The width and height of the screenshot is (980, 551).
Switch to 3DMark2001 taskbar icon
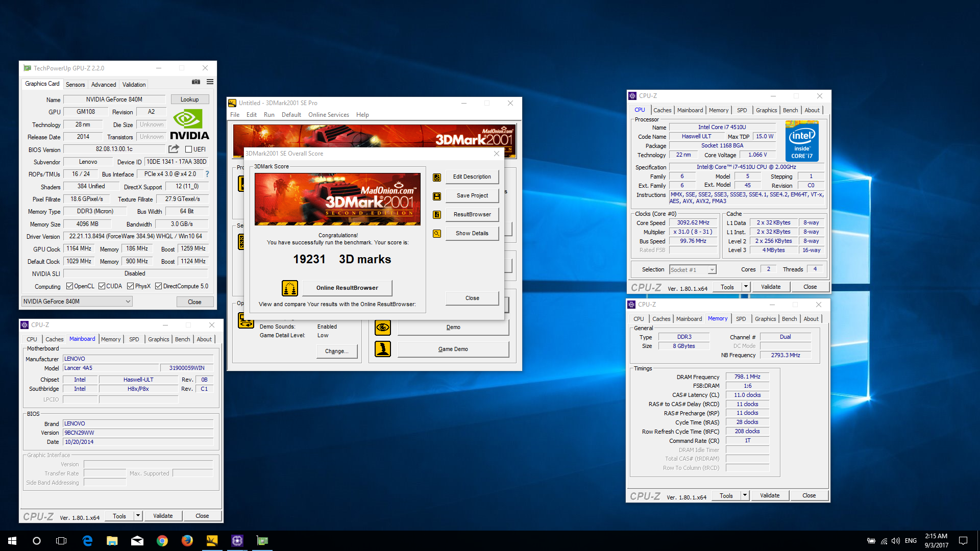212,541
